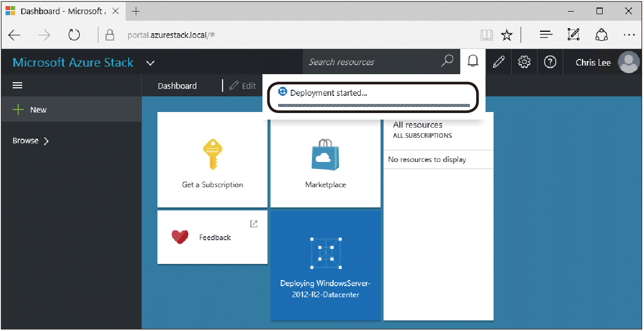Go back in browser
The width and height of the screenshot is (644, 331).
[x=15, y=35]
